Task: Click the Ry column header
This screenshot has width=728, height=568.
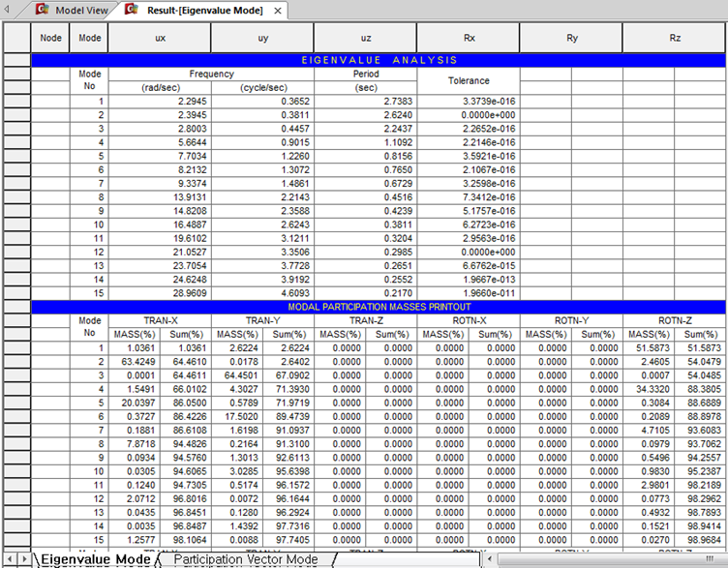Action: click(x=572, y=38)
